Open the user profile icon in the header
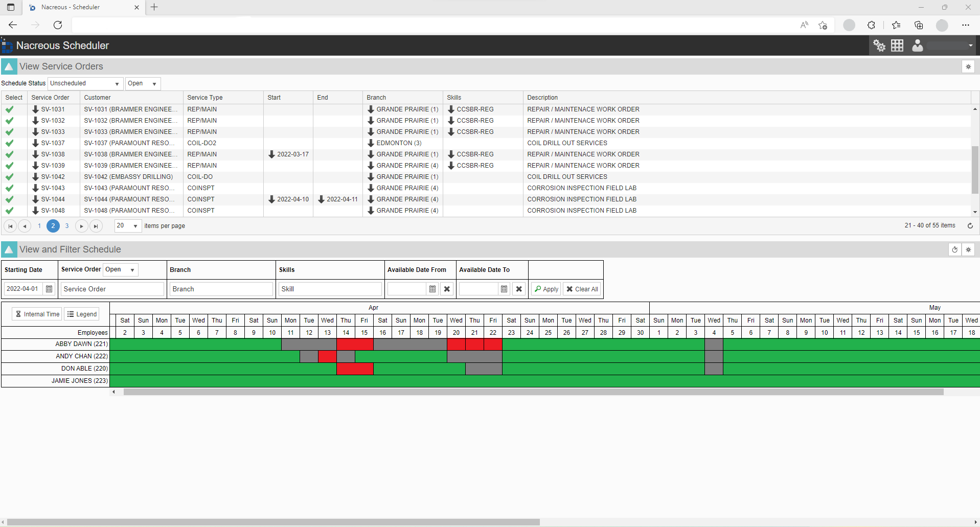The width and height of the screenshot is (980, 527). coord(918,45)
